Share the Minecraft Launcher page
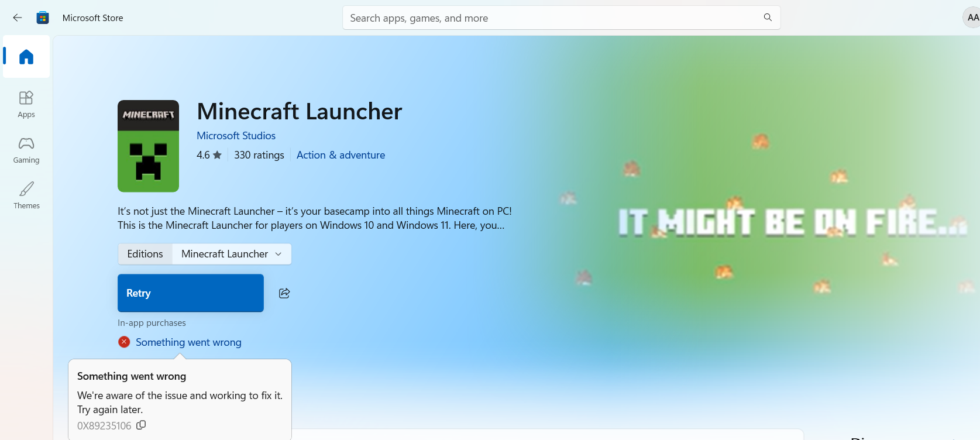Screen dimensions: 980x440 284,293
